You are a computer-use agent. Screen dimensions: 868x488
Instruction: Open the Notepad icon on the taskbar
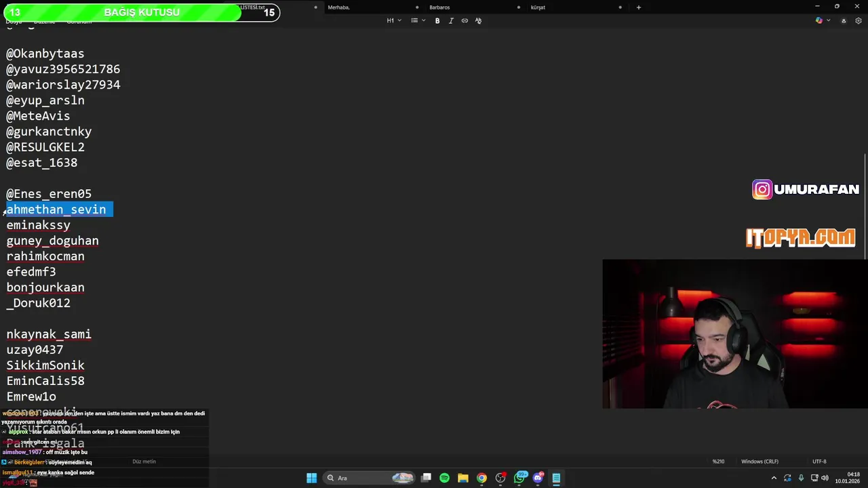(x=556, y=478)
